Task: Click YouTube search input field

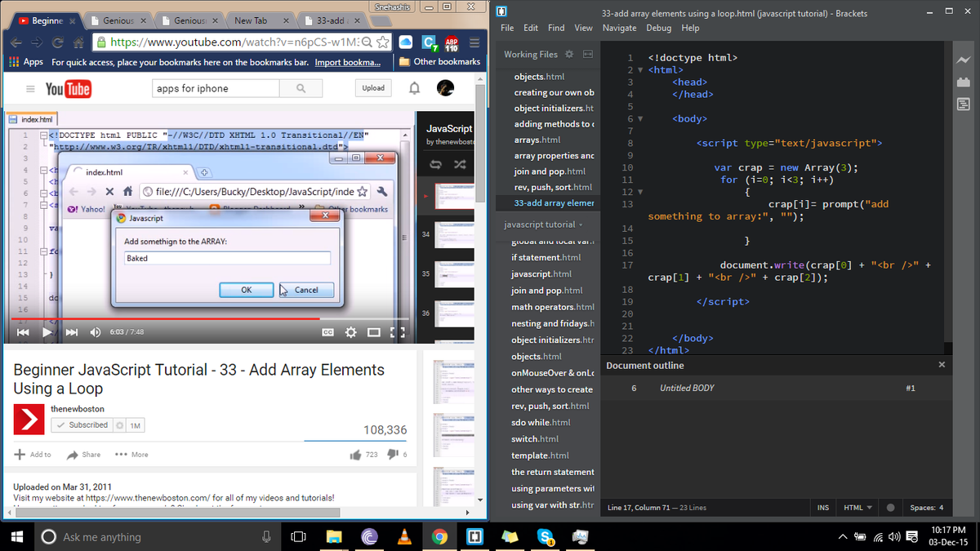Action: 216,88
